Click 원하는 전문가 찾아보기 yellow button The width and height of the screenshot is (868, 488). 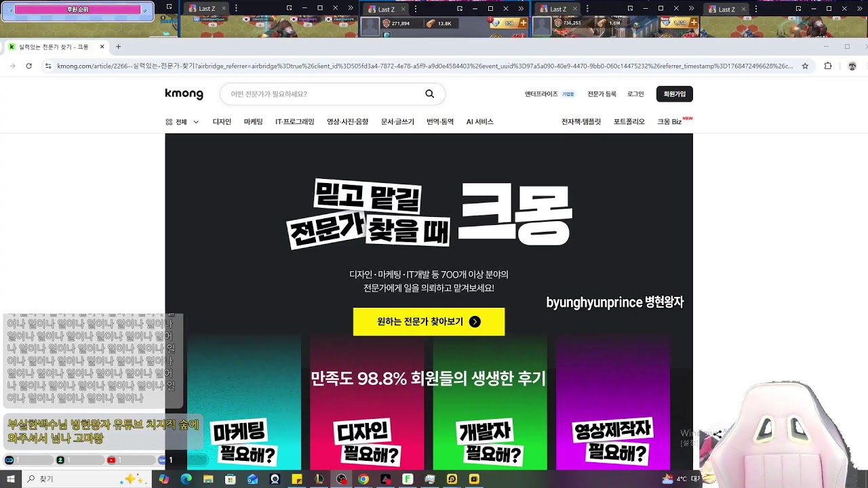click(429, 322)
